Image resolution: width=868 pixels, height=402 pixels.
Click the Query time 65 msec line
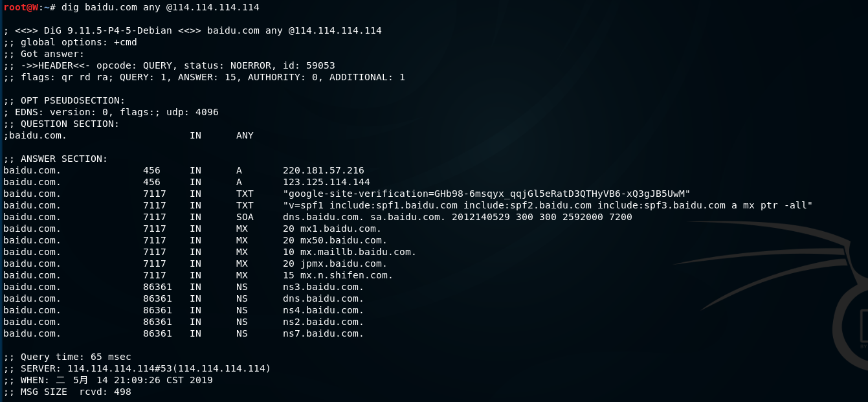[67, 357]
